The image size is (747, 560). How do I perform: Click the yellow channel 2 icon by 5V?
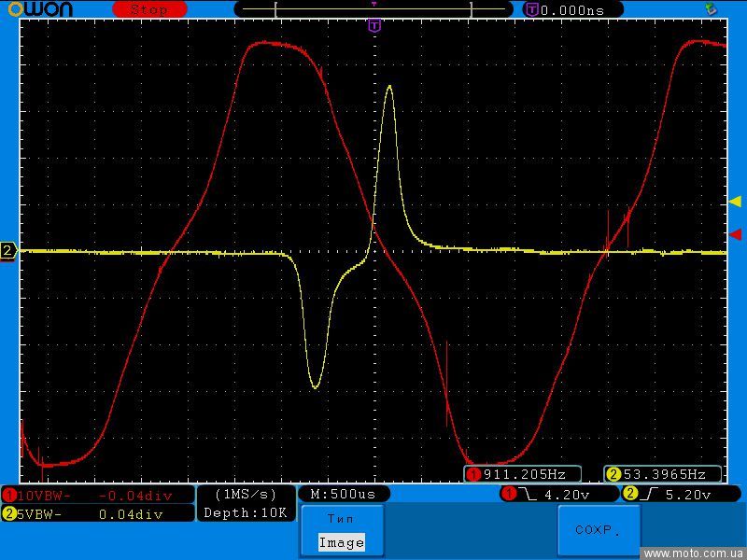9,513
